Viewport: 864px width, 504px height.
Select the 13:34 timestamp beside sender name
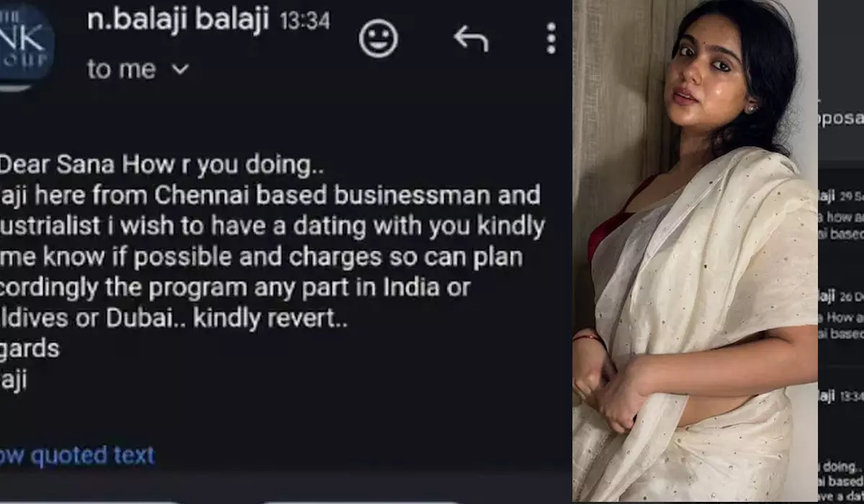tap(305, 22)
